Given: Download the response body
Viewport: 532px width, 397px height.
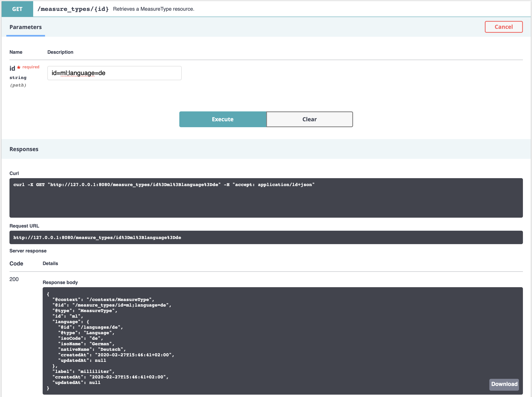Looking at the screenshot, I should pyautogui.click(x=504, y=384).
